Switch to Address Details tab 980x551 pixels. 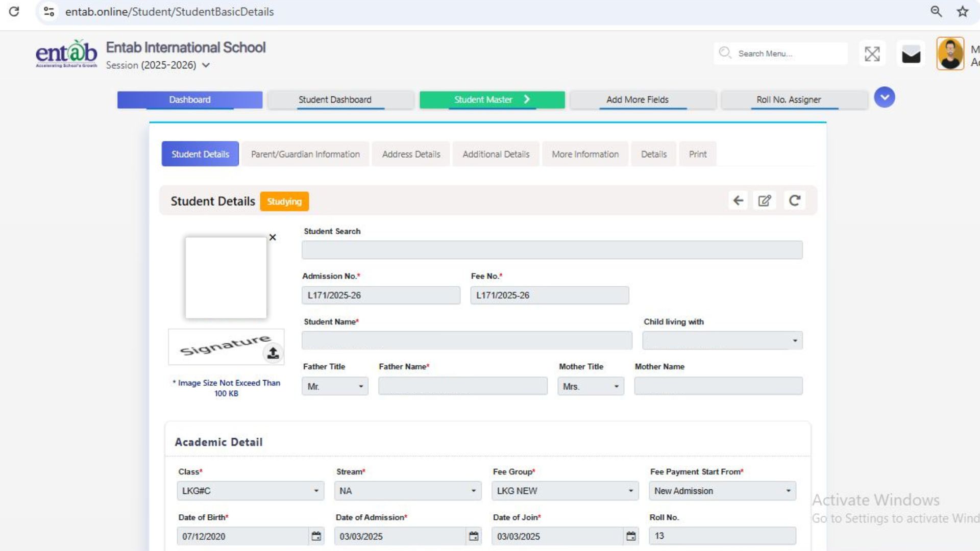click(x=411, y=154)
